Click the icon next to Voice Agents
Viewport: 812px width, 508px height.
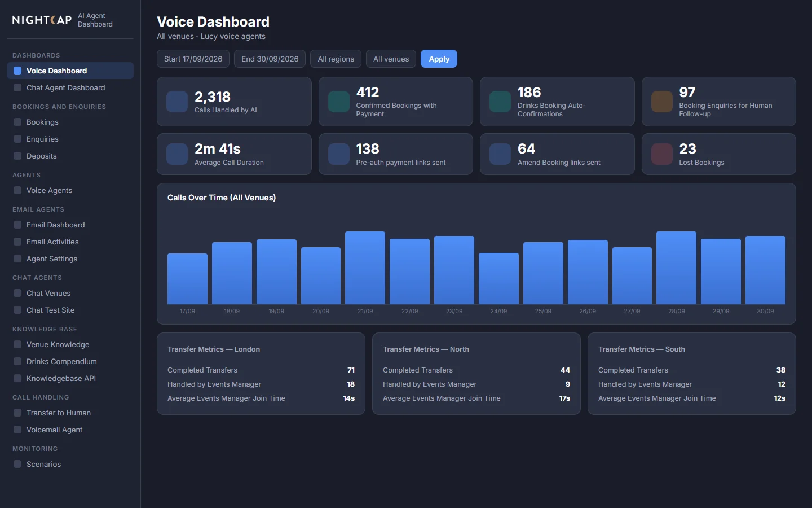17,190
